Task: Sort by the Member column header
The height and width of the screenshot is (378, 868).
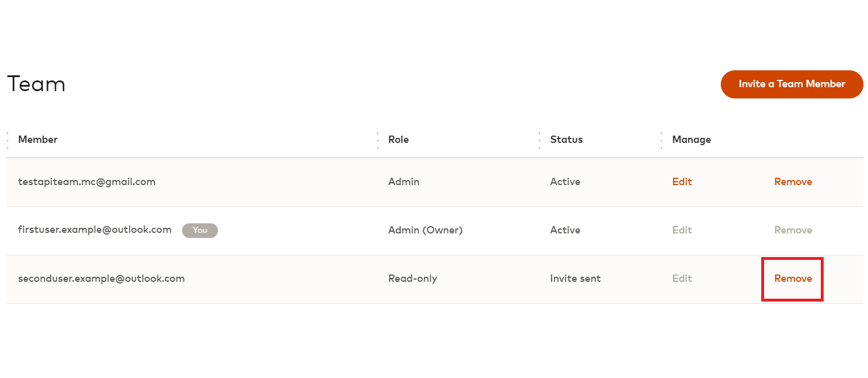Action: click(x=38, y=139)
